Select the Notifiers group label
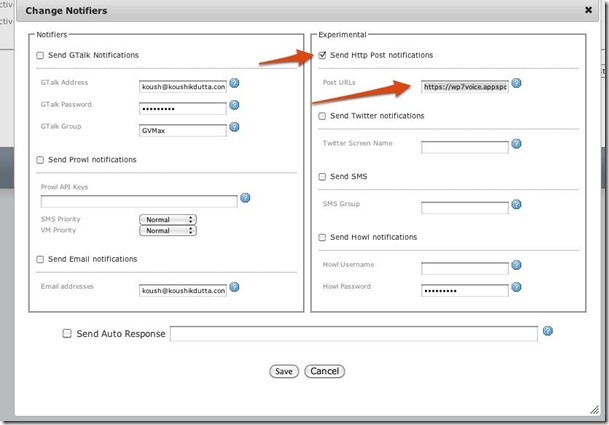This screenshot has width=609, height=425. point(52,35)
